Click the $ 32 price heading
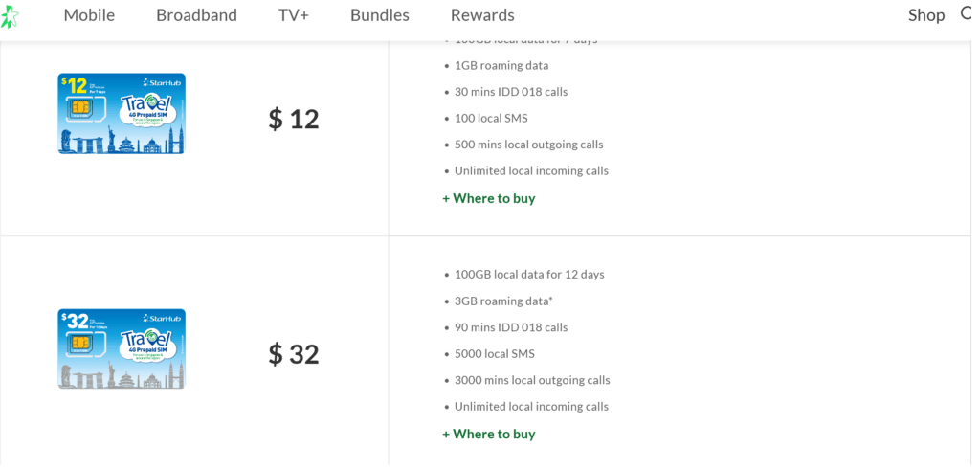 tap(293, 354)
